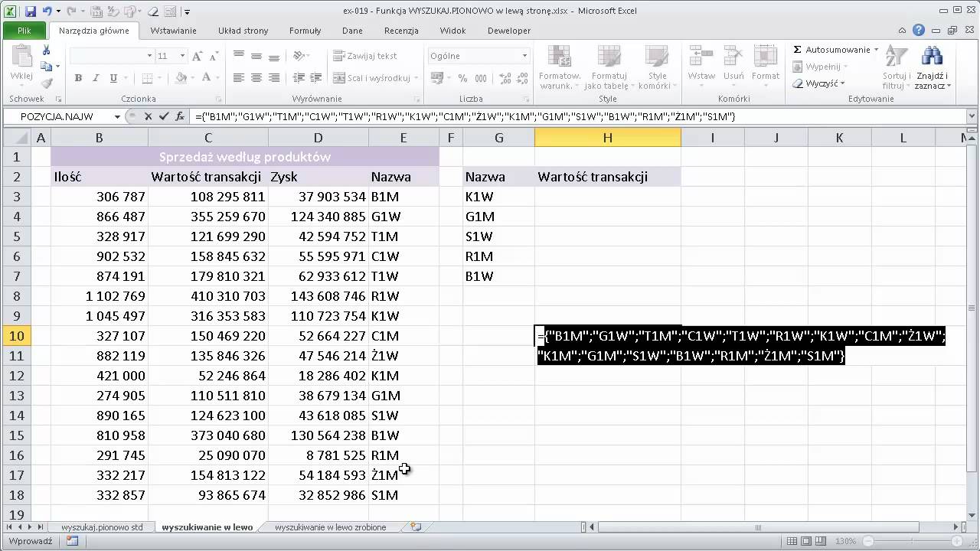
Task: Open fill color bucket picker
Action: [x=181, y=78]
